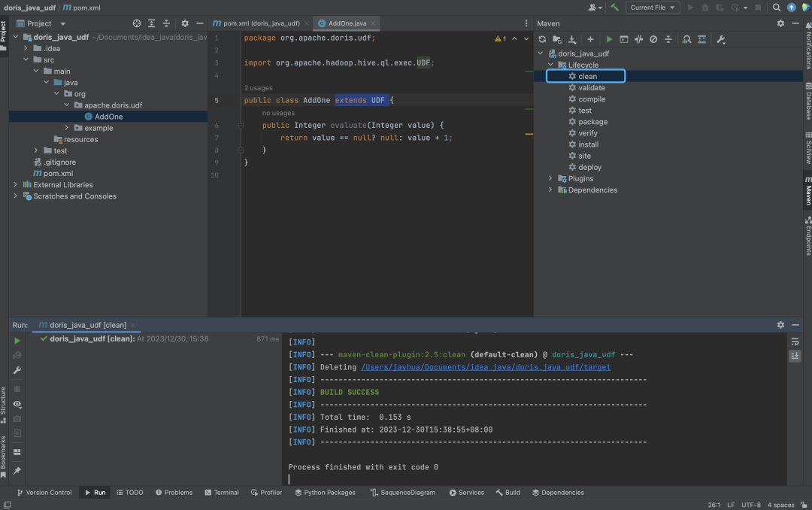Rerun the build in the Run panel

coord(17,341)
